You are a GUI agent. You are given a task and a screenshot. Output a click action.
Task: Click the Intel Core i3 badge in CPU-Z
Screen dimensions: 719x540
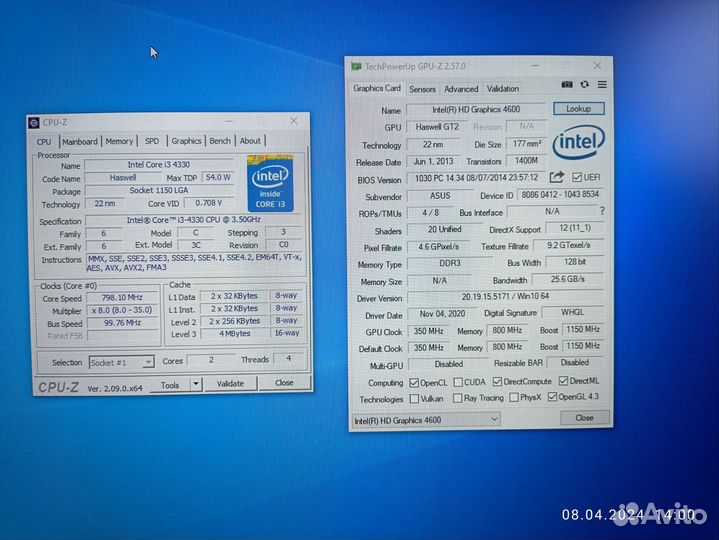[270, 183]
